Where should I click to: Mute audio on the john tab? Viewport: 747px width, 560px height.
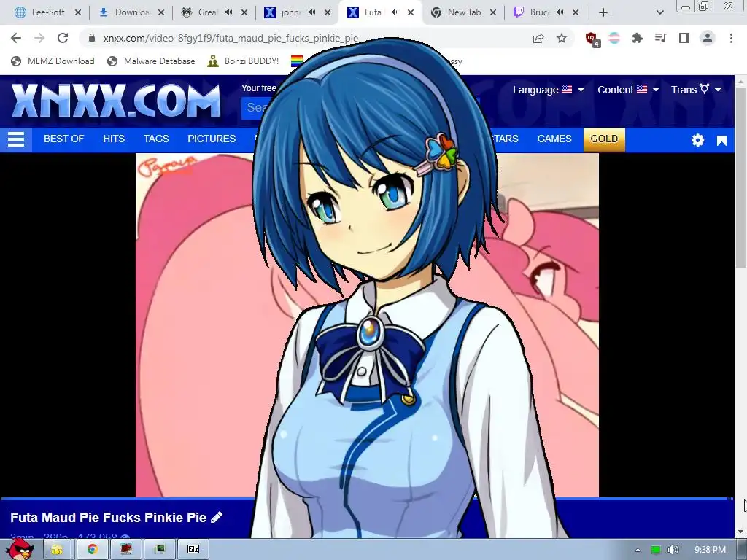(311, 12)
